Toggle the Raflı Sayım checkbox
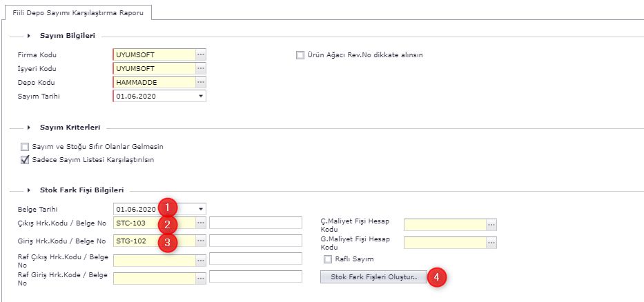This screenshot has height=302, width=644. (x=328, y=259)
